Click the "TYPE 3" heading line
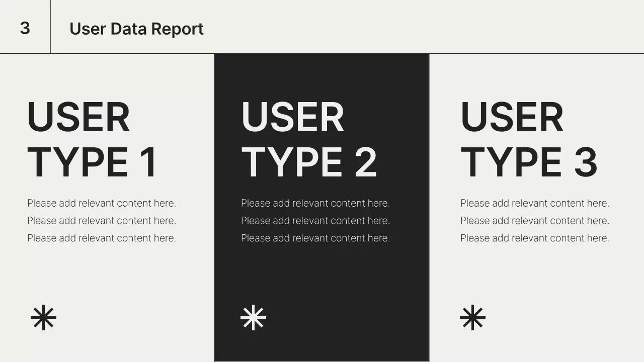 (x=529, y=162)
